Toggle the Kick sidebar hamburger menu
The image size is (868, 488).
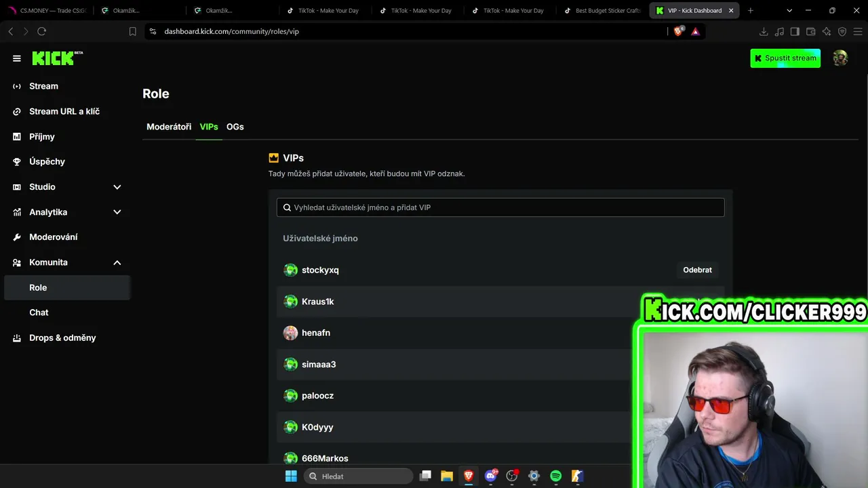17,58
